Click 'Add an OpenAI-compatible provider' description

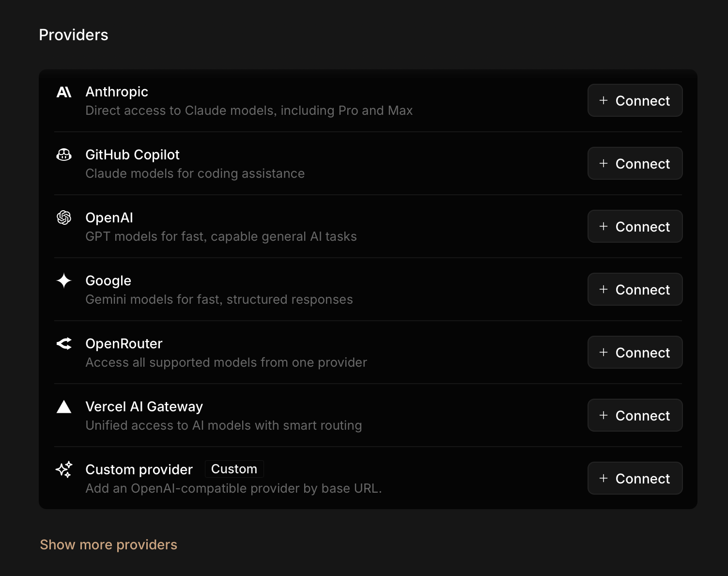[x=233, y=488]
